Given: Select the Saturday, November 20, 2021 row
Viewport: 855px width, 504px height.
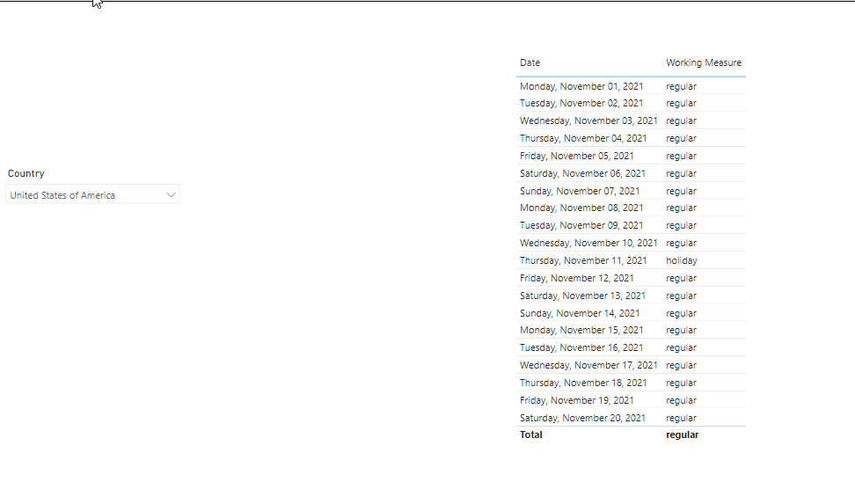Looking at the screenshot, I should (x=631, y=418).
